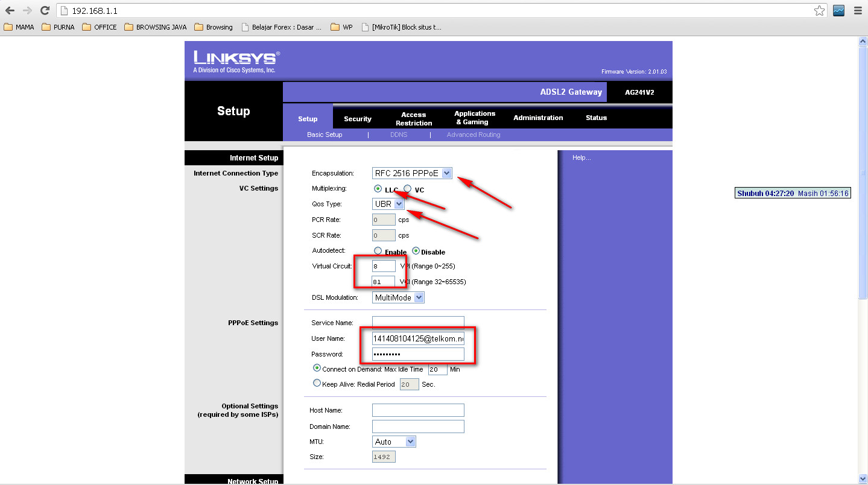Click the browser back arrow

pos(10,10)
